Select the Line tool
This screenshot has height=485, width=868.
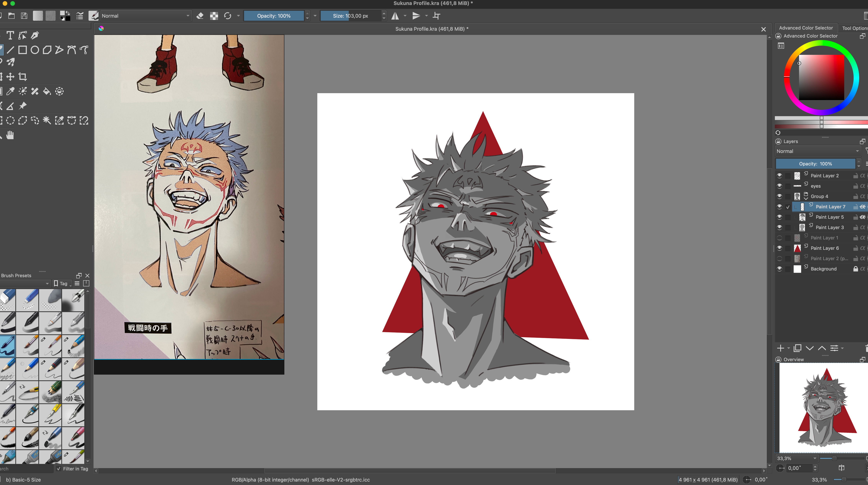(x=10, y=50)
